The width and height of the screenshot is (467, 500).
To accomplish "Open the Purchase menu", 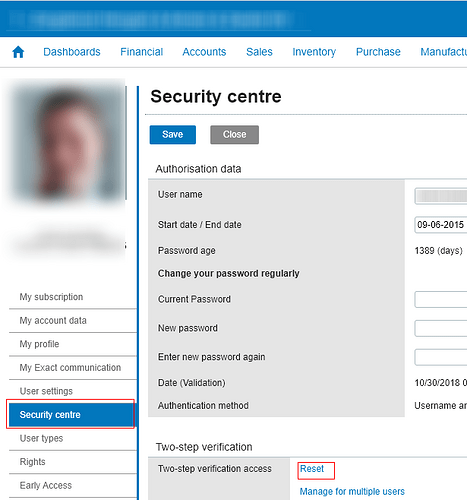I will 378,52.
